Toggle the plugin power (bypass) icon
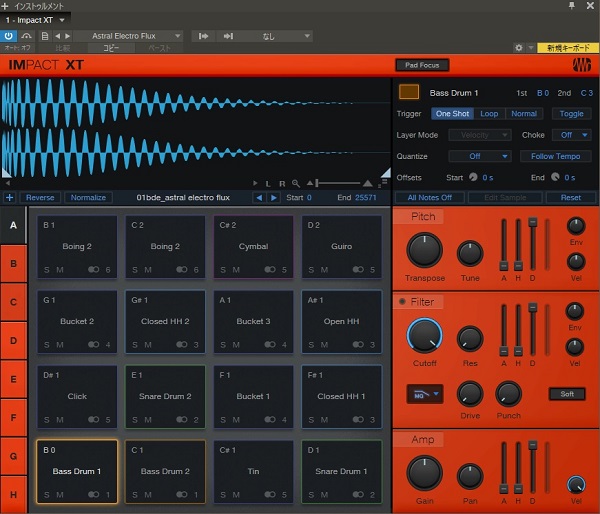 (x=8, y=36)
